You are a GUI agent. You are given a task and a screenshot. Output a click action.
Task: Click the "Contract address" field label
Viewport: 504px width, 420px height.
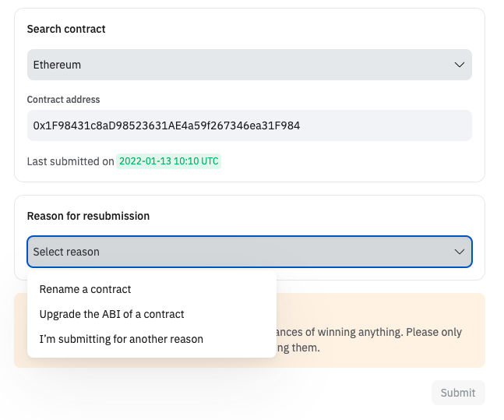coord(63,100)
